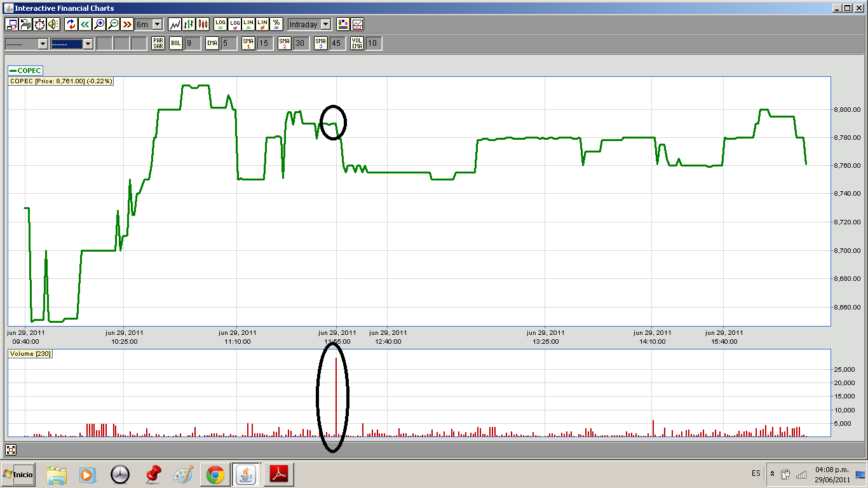
Task: Show hidden system tray icons
Action: pyautogui.click(x=772, y=474)
